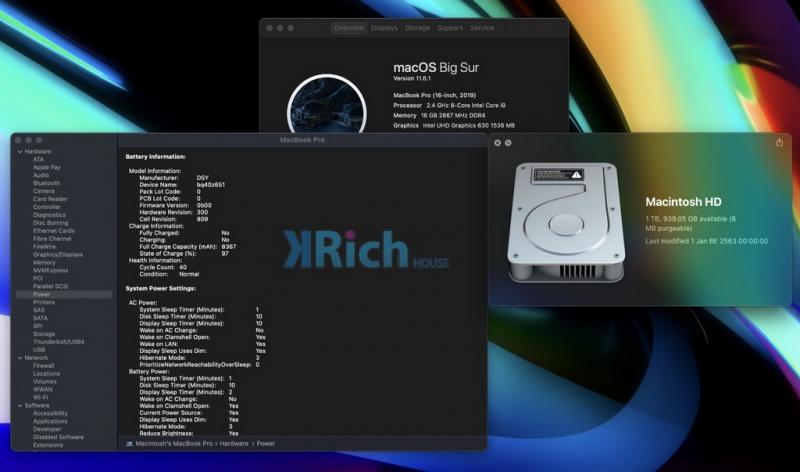Select Disabled Software under Software

click(58, 437)
